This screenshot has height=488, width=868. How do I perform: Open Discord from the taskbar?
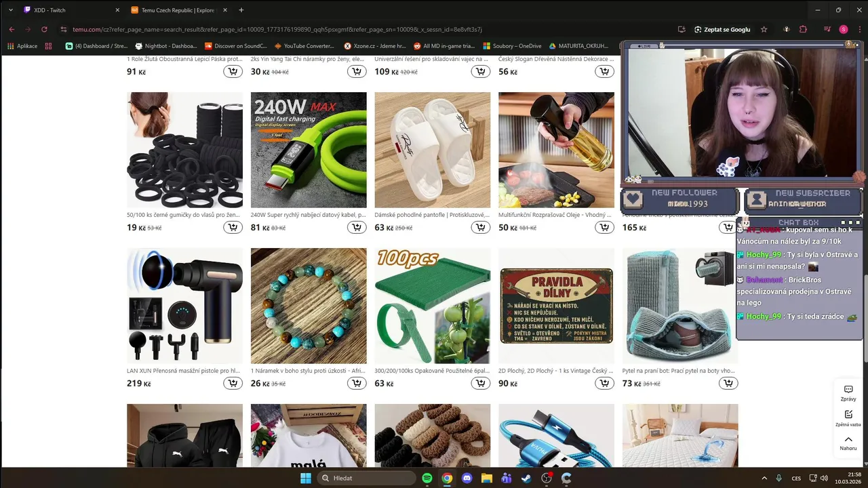click(467, 478)
